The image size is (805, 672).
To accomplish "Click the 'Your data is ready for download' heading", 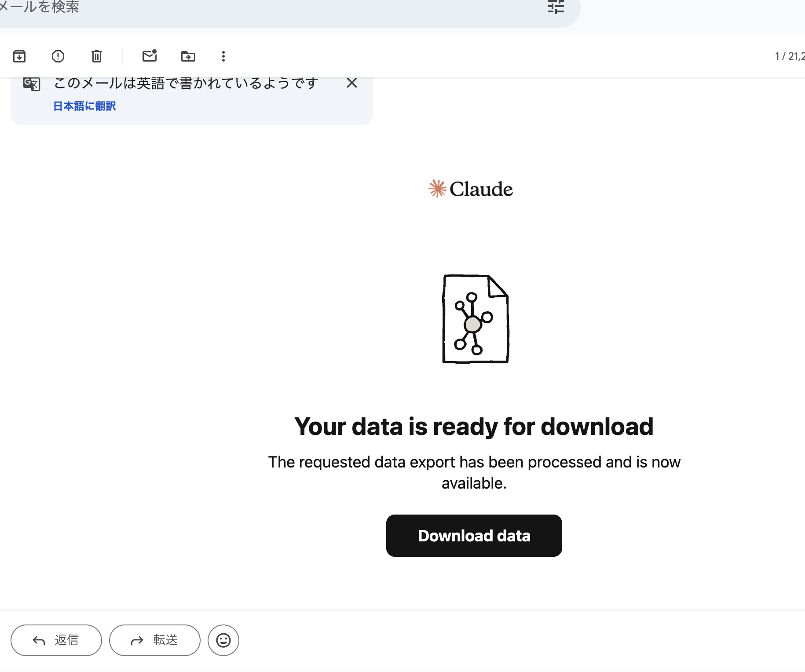I will [x=474, y=426].
